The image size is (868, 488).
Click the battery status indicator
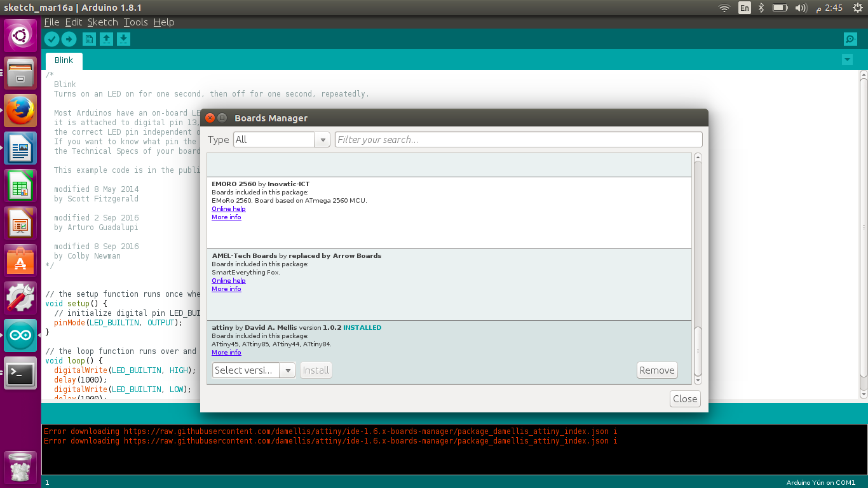click(780, 8)
